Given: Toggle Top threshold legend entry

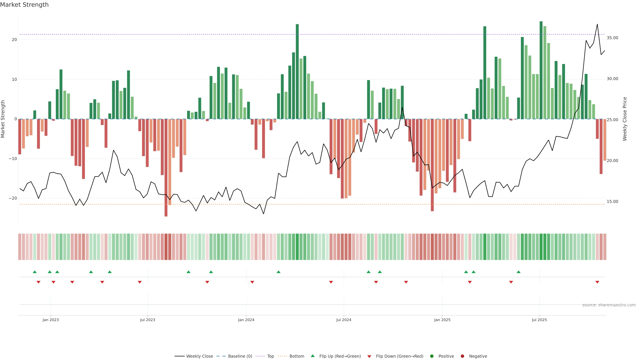Looking at the screenshot, I should [x=270, y=356].
